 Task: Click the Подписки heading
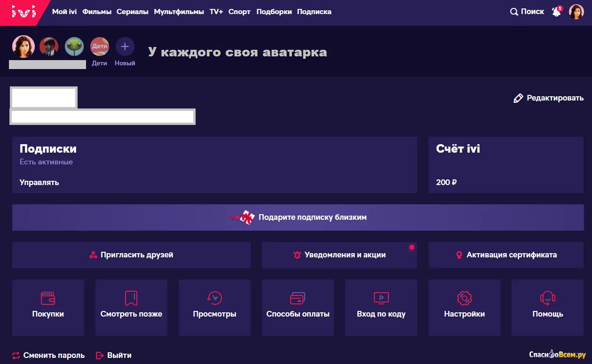point(48,149)
